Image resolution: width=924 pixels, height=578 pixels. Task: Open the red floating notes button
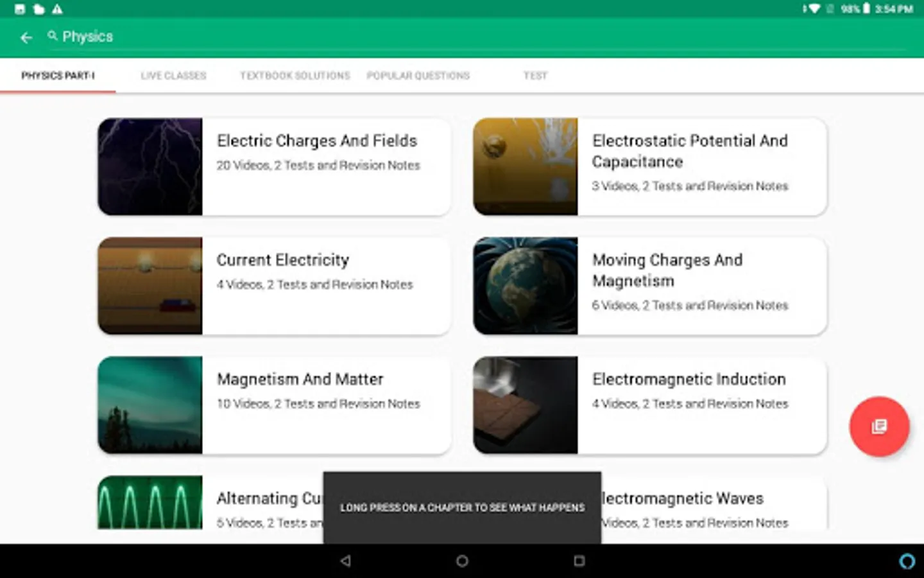(x=879, y=426)
